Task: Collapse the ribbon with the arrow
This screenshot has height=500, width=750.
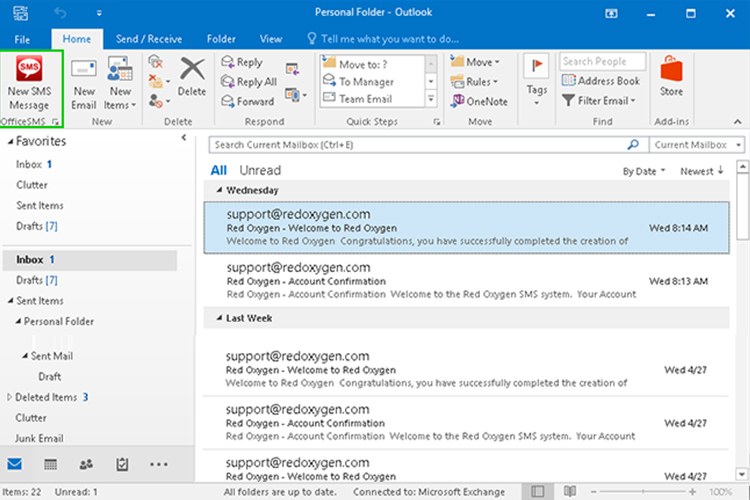Action: coord(738,122)
